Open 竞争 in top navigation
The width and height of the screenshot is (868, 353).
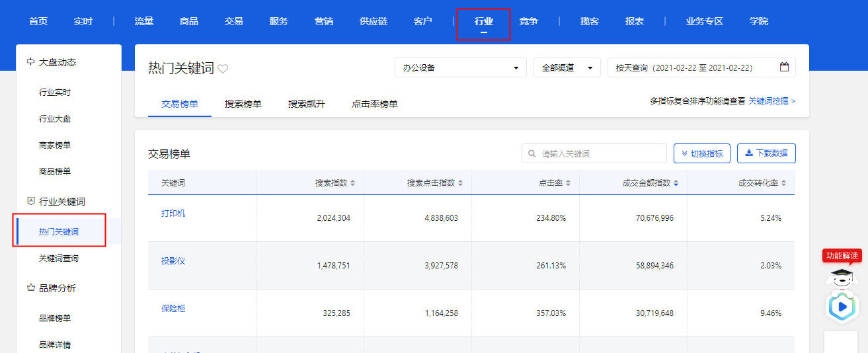pos(529,21)
